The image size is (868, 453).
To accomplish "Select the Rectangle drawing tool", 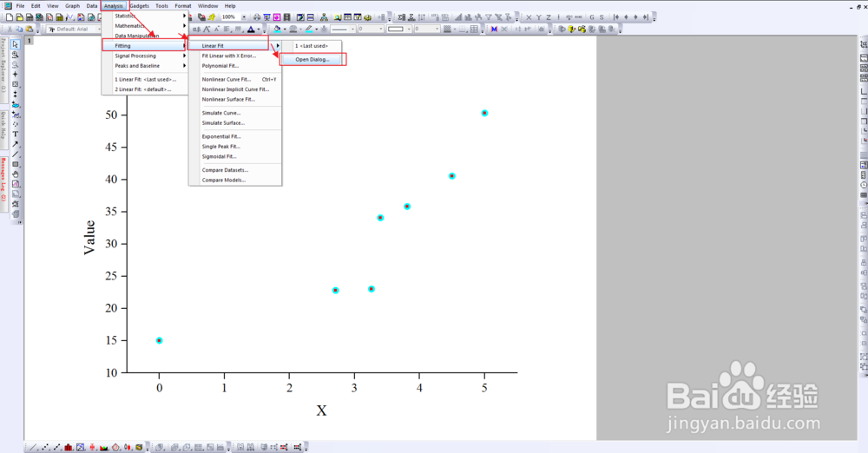I will [x=16, y=164].
